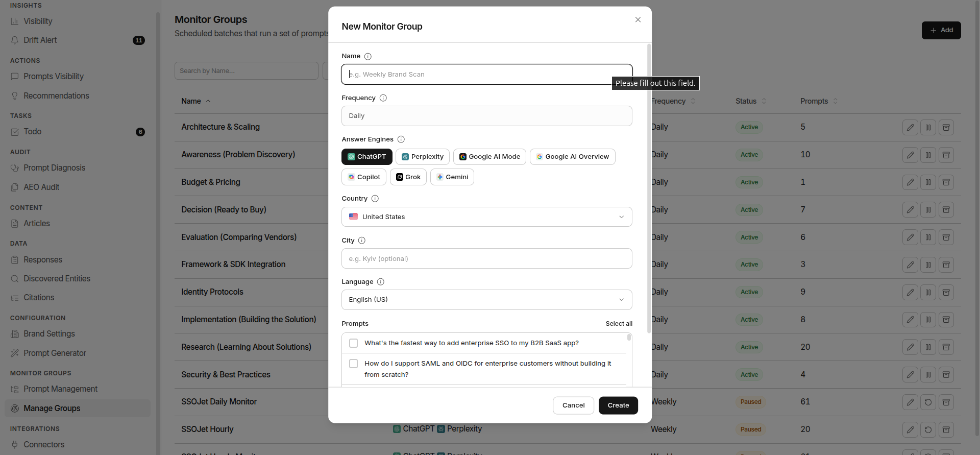Image resolution: width=980 pixels, height=455 pixels.
Task: Archive the SSOJet Hourly group
Action: 946,429
